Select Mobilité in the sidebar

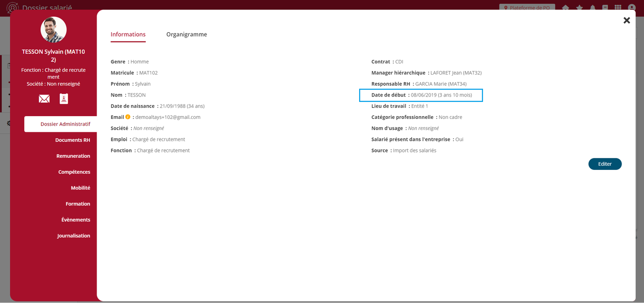tap(80, 188)
